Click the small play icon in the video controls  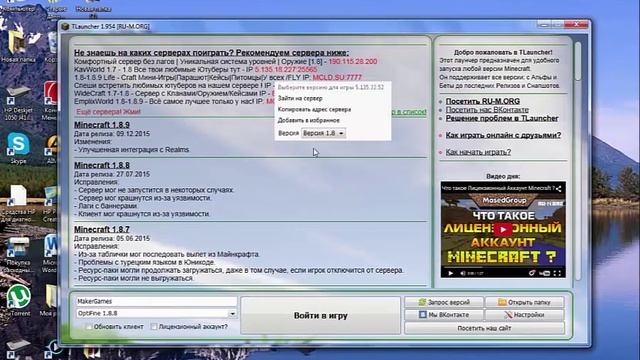tap(451, 273)
